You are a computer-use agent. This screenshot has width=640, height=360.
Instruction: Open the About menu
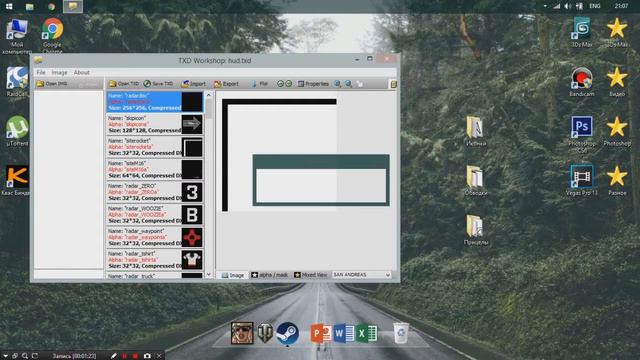click(x=82, y=72)
